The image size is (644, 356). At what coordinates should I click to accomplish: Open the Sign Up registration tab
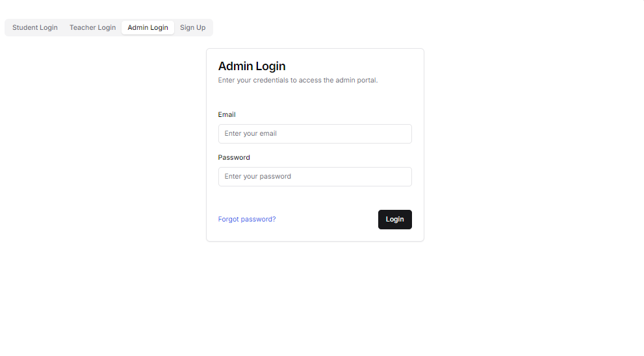point(192,27)
